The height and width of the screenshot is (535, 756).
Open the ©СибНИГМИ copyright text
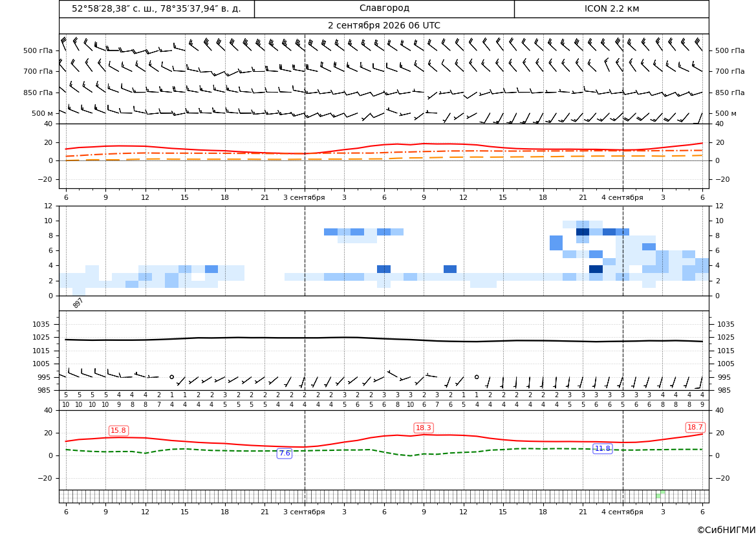726,530
